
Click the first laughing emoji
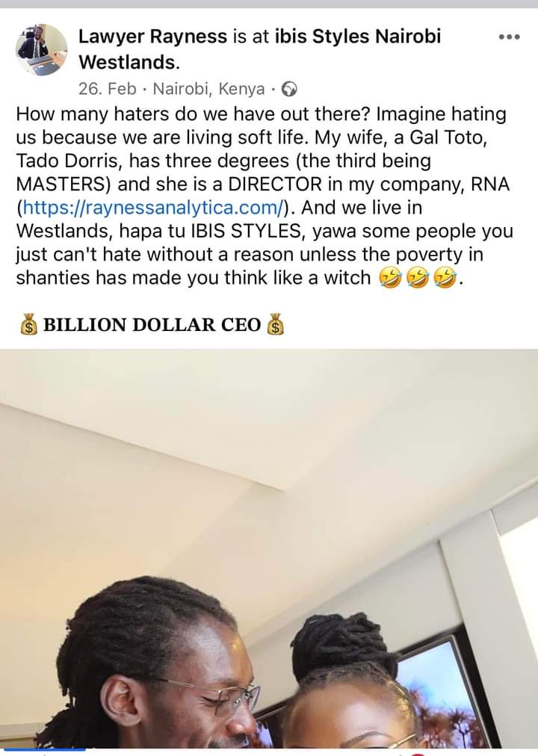point(389,278)
